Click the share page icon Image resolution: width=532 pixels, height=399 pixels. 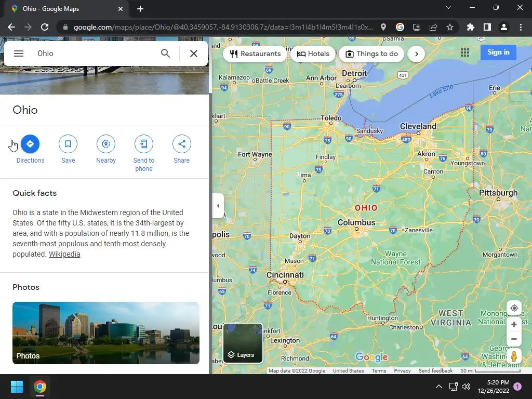433,27
